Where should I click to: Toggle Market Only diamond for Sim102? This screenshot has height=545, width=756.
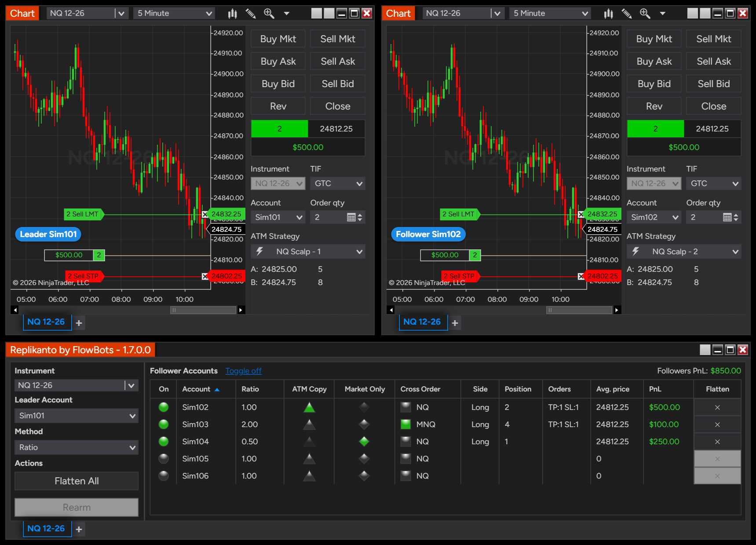364,407
